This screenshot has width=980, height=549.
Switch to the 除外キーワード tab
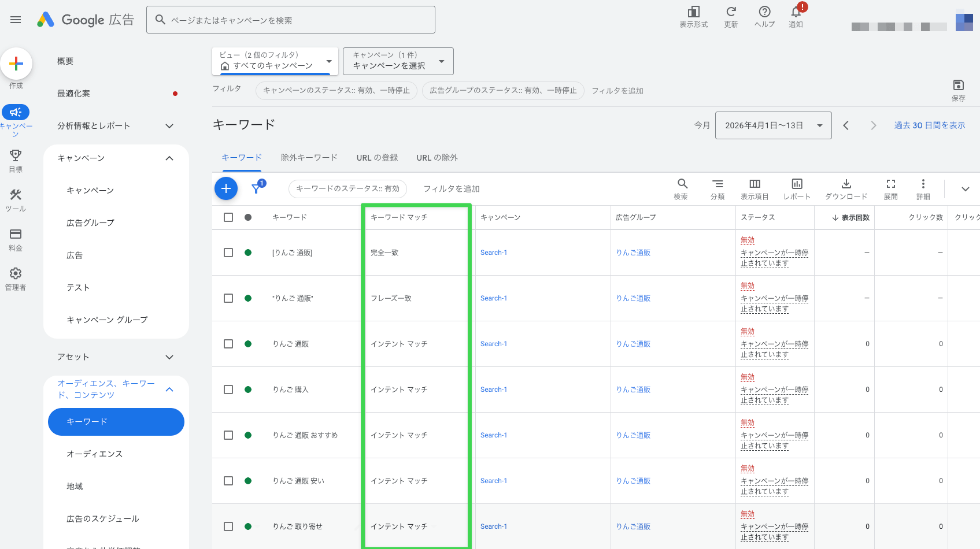tap(309, 157)
